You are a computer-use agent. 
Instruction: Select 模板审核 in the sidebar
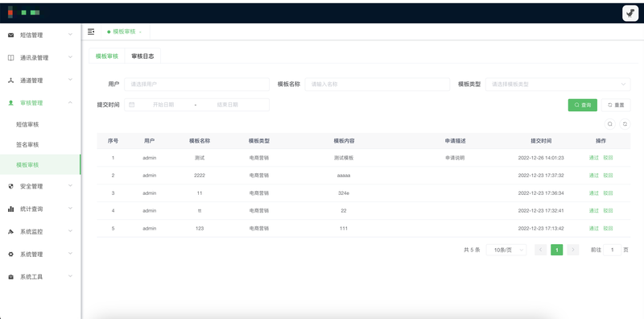click(40, 165)
